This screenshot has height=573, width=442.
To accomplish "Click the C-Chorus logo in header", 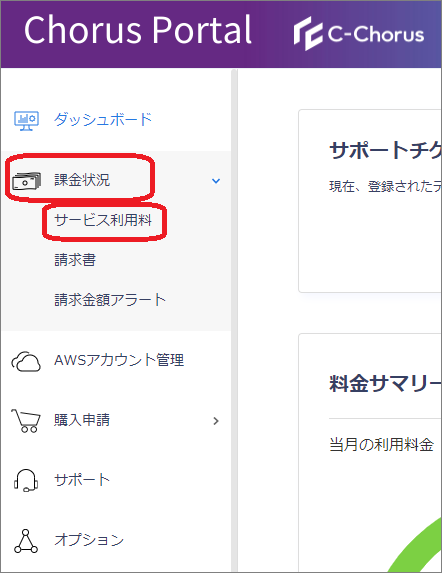I will (x=359, y=34).
